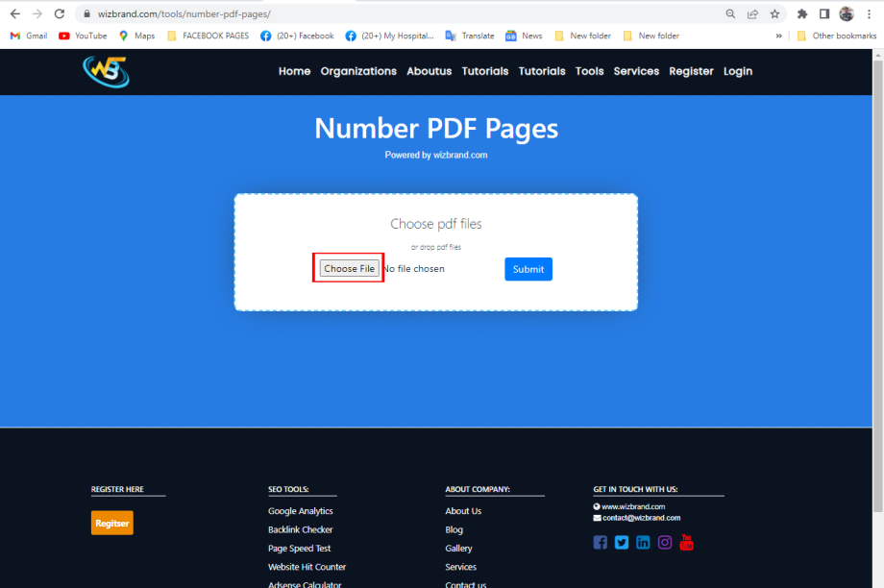Expand the hidden bookmarks chevron
Screen dimensions: 884x588
click(779, 36)
